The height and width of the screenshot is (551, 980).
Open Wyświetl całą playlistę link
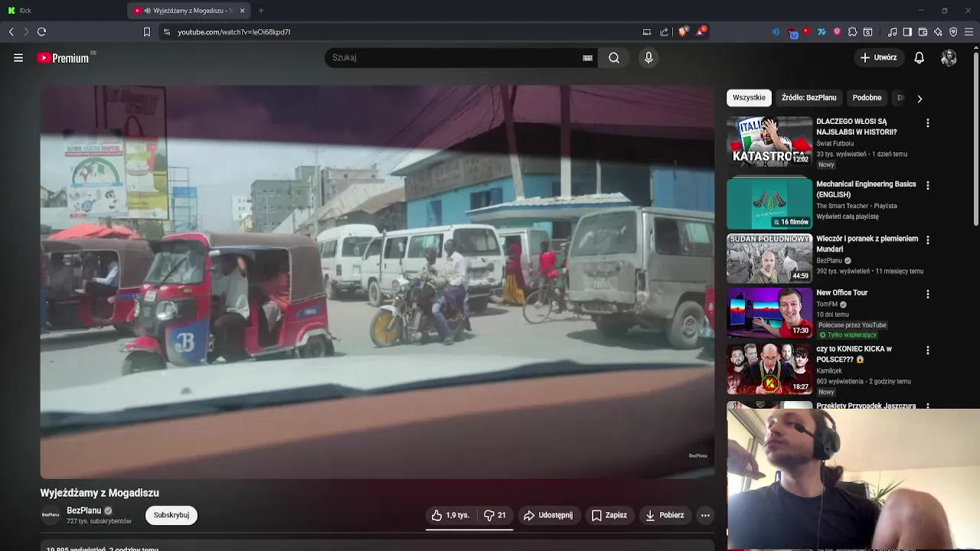pyautogui.click(x=848, y=217)
